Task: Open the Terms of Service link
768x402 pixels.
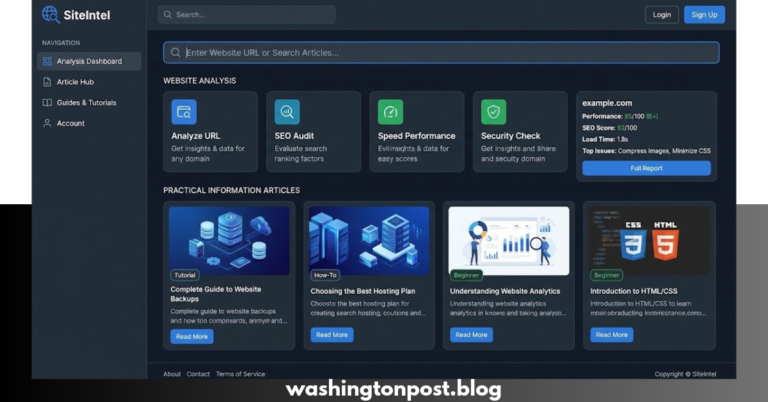Action: coord(240,374)
